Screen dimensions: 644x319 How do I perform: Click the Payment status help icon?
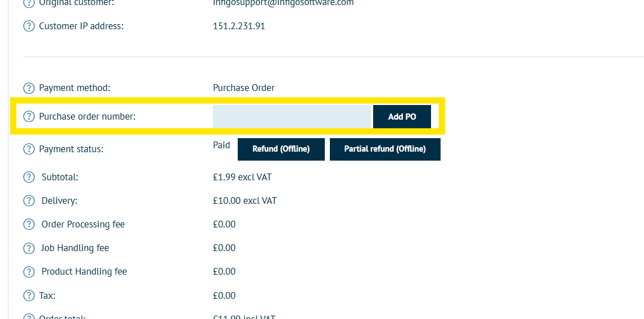tap(29, 149)
